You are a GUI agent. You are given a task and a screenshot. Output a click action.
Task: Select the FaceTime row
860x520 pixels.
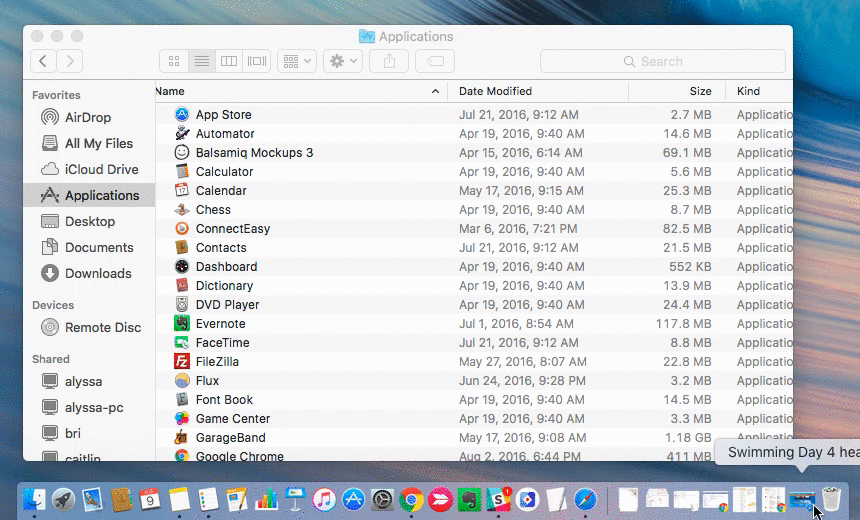coord(474,342)
